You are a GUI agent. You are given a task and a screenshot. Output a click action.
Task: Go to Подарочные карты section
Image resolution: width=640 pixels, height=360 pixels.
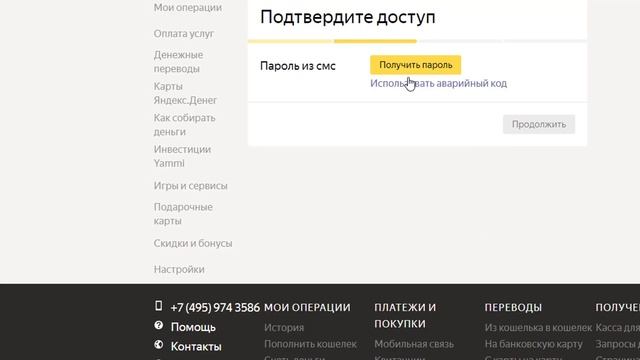(183, 213)
